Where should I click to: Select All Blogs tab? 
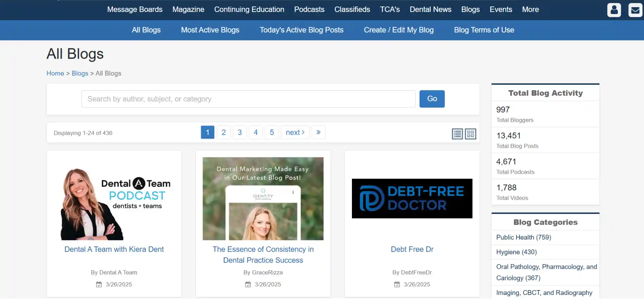click(x=146, y=30)
